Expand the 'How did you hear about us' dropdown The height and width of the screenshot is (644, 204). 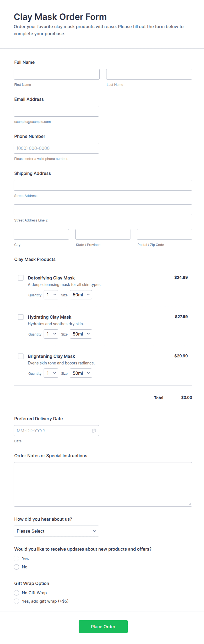tap(56, 531)
